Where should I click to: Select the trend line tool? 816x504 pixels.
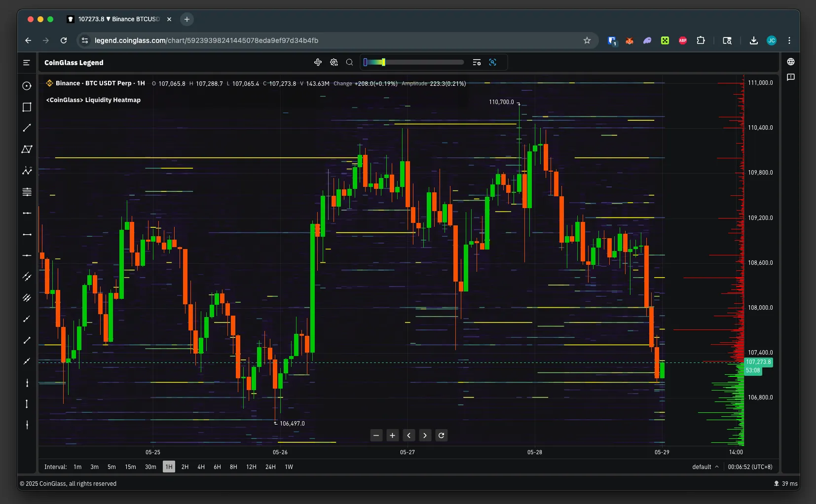pos(27,128)
